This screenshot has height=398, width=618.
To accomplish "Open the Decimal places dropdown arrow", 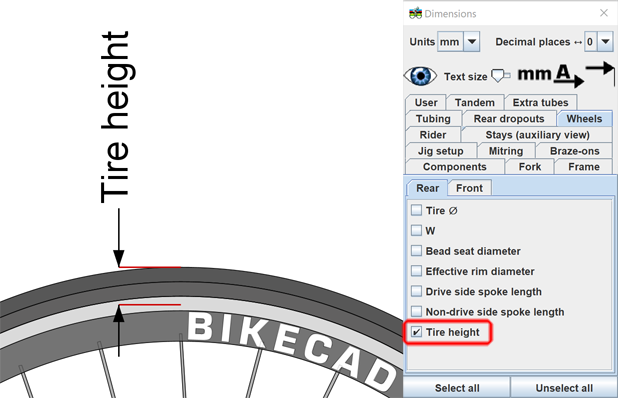I will click(x=606, y=41).
